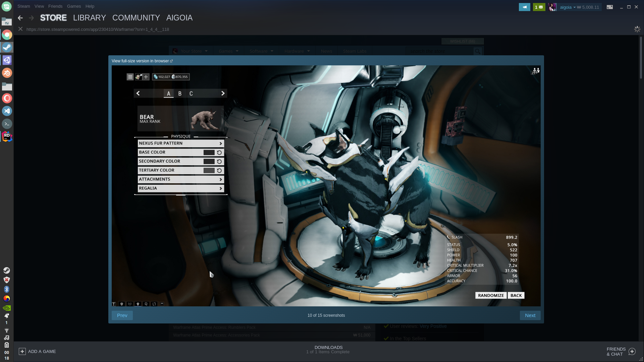Open the Steam announcements megaphone icon
Viewport: 644px width, 362px height.
coord(524,7)
